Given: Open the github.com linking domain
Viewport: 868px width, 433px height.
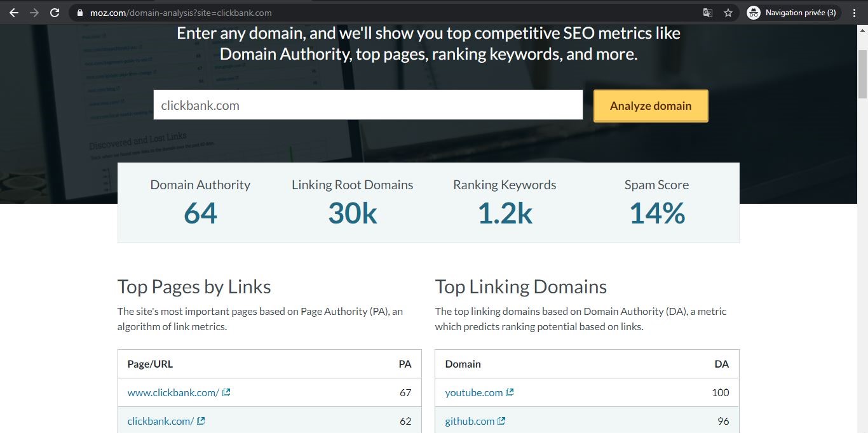Looking at the screenshot, I should pyautogui.click(x=470, y=421).
